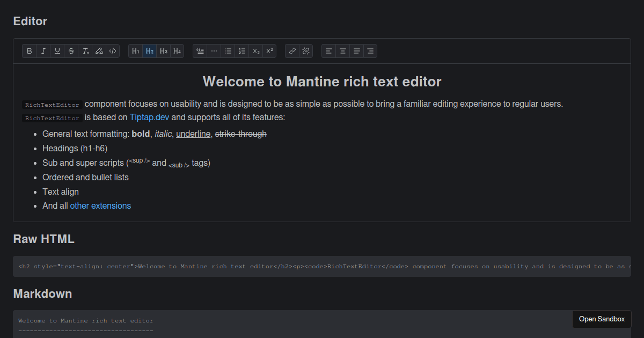This screenshot has height=338, width=644.
Task: Toggle underline formatting
Action: tap(57, 51)
